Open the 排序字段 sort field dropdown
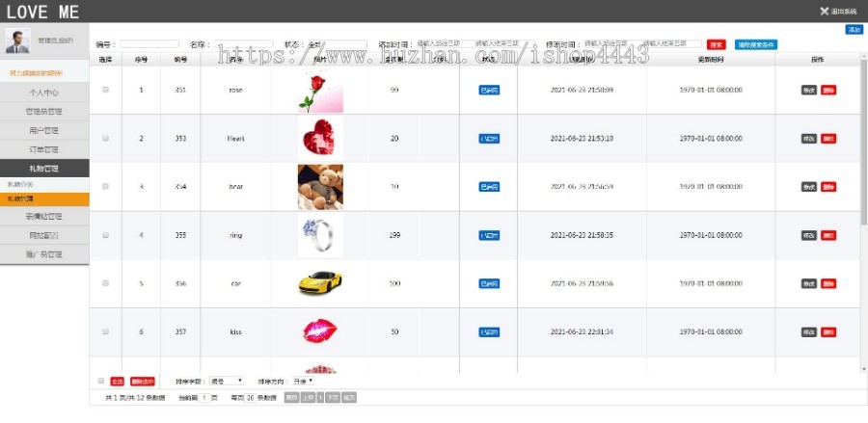 [x=227, y=381]
